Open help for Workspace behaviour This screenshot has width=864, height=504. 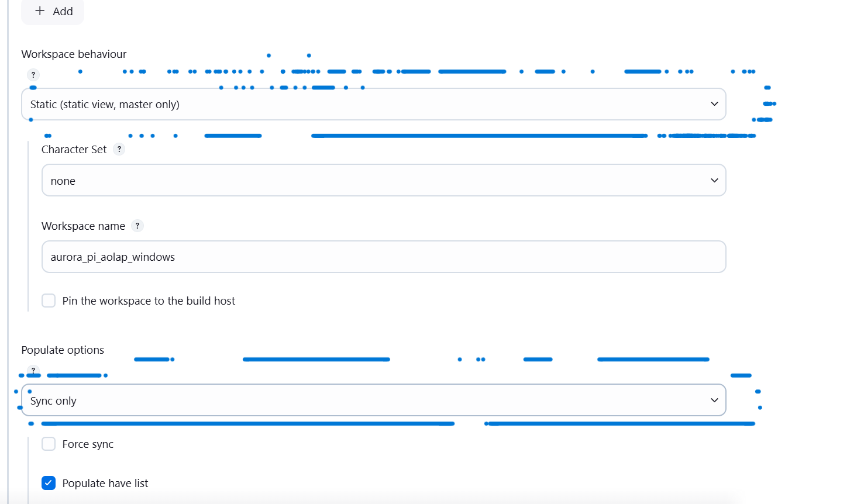coord(33,75)
